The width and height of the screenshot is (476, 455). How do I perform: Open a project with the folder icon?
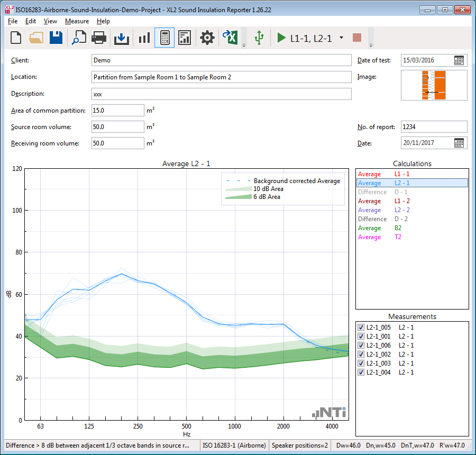[x=36, y=38]
